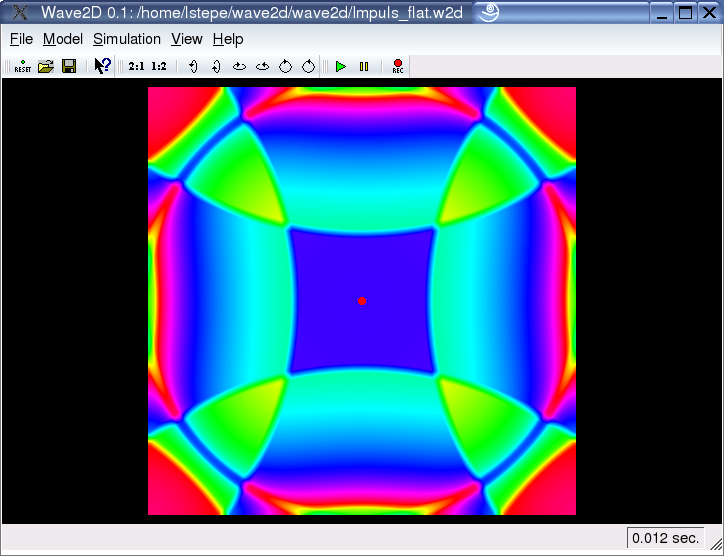Image resolution: width=724 pixels, height=556 pixels.
Task: Click the first rotate icon after 1:2
Action: [x=192, y=66]
